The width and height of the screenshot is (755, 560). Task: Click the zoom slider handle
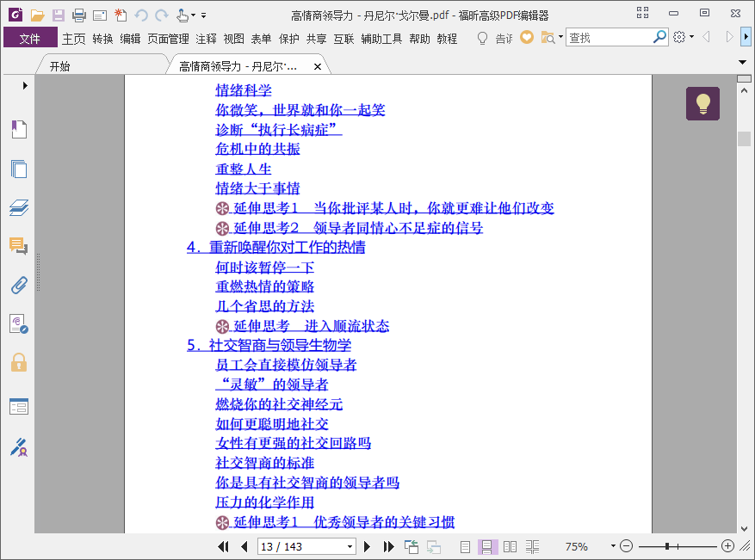pyautogui.click(x=667, y=546)
